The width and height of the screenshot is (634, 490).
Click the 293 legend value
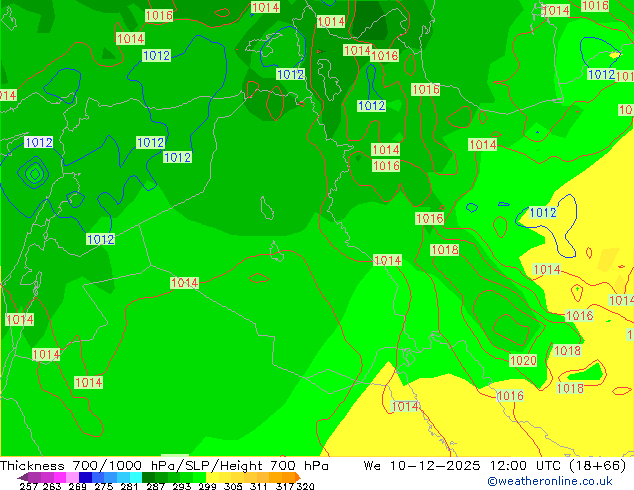click(x=182, y=486)
